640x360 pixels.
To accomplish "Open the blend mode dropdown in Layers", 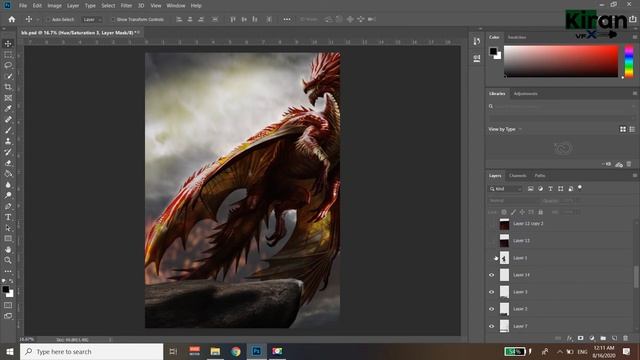I will [512, 201].
